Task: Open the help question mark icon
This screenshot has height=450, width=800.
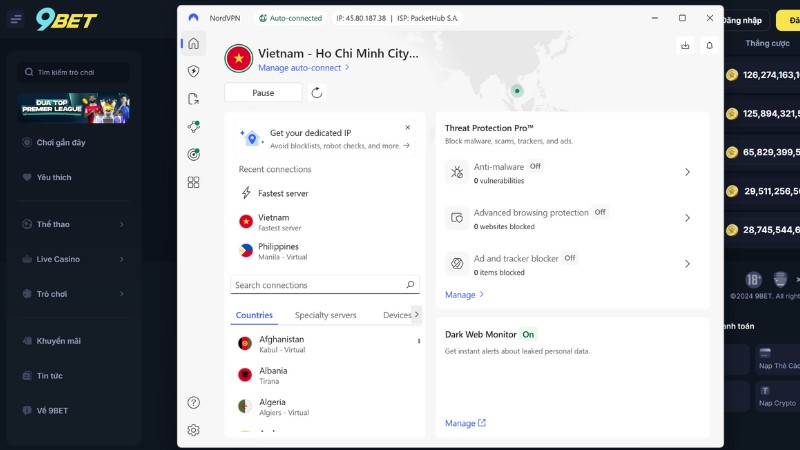Action: [194, 403]
